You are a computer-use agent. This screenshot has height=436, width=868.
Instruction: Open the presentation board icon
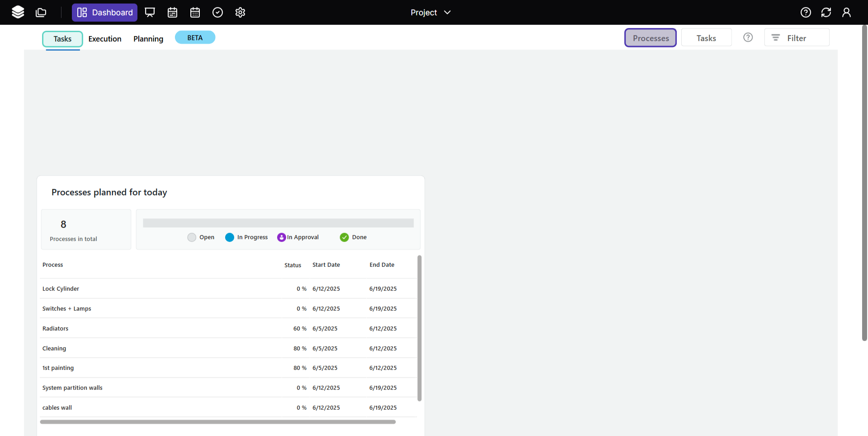(x=150, y=12)
